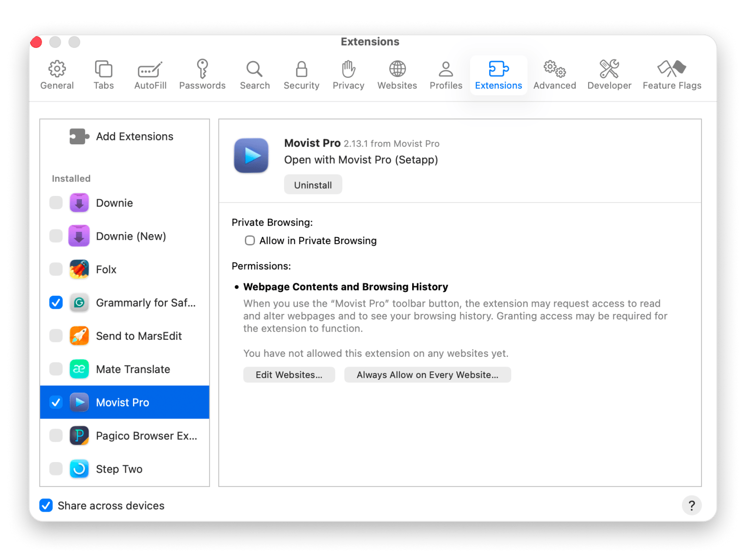
Task: Click Always Allow on Every Website button
Action: pos(427,375)
